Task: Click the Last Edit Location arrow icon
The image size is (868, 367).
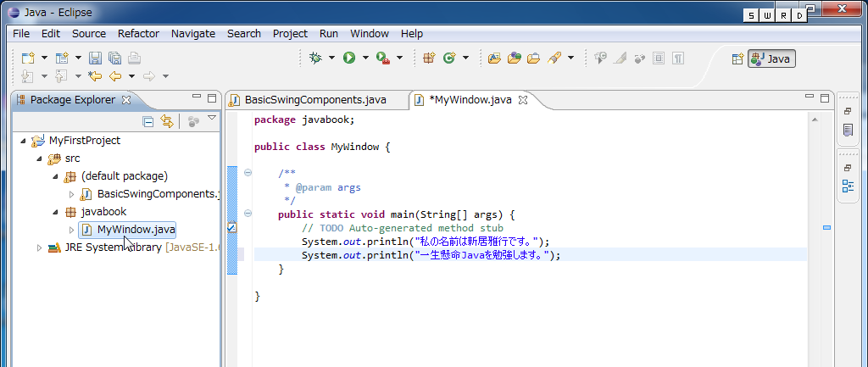Action: coord(95,76)
